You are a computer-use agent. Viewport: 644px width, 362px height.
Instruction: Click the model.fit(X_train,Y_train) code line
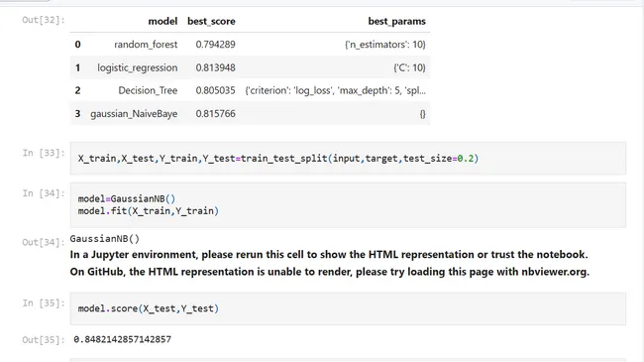point(149,211)
